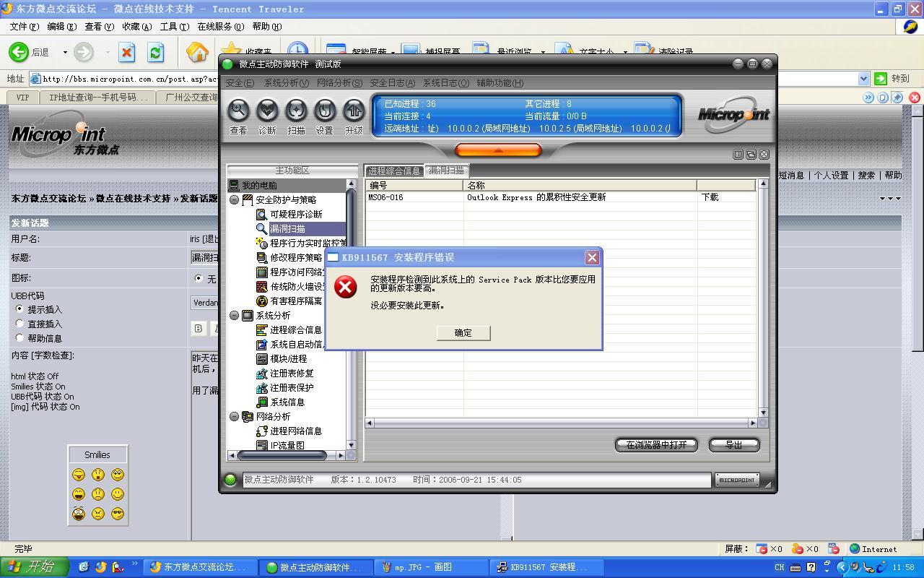Switch to mp.JPG - 画图 taskbar item

click(432, 567)
